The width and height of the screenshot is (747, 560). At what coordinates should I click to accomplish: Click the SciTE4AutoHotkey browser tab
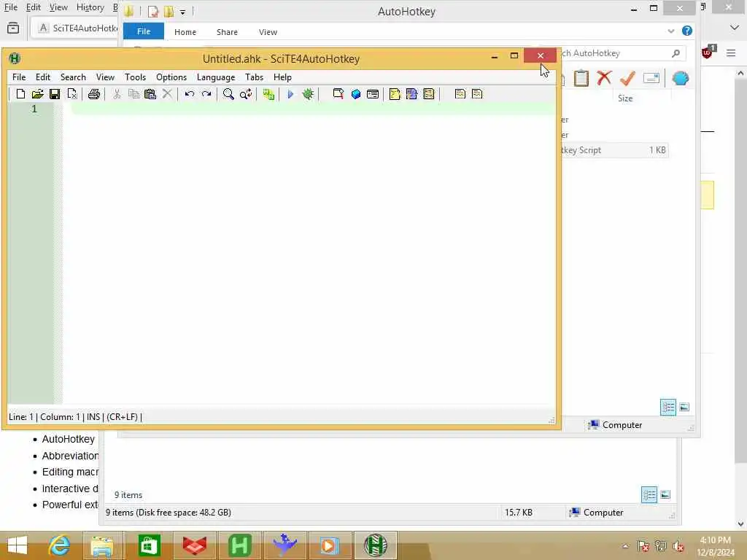76,28
